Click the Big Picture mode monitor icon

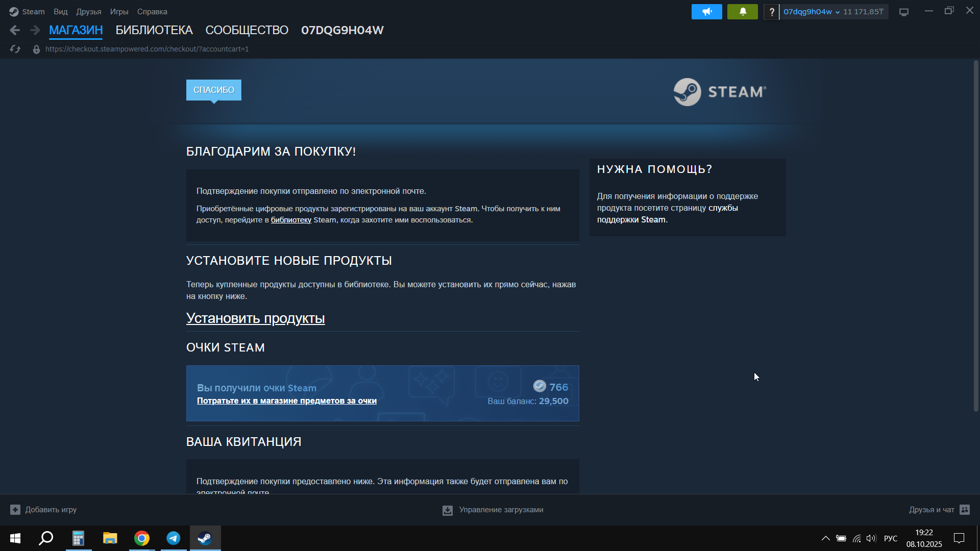coord(903,12)
